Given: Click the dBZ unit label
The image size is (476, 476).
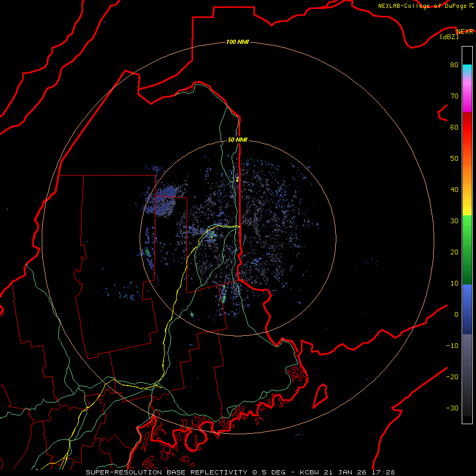Looking at the screenshot, I should [449, 36].
